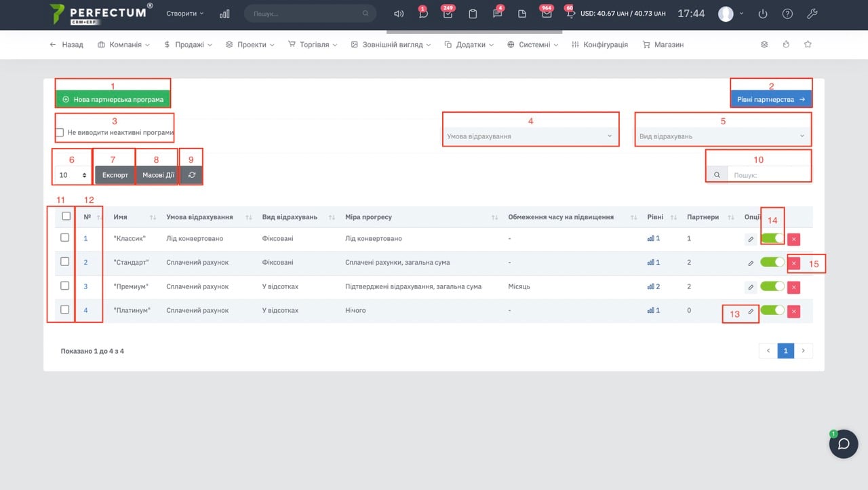This screenshot has height=490, width=868.
Task: Open the rows-per-page selector showing 10
Action: (x=73, y=174)
